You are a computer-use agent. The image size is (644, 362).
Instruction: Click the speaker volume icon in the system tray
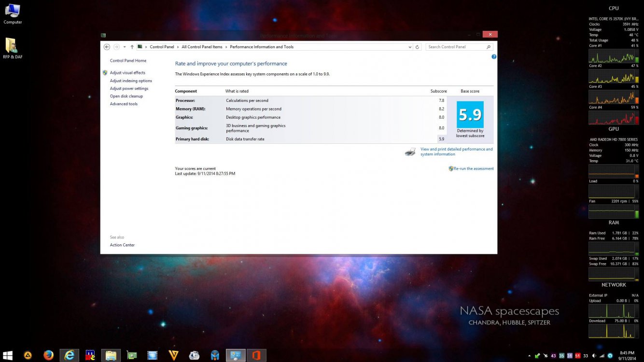pos(594,356)
